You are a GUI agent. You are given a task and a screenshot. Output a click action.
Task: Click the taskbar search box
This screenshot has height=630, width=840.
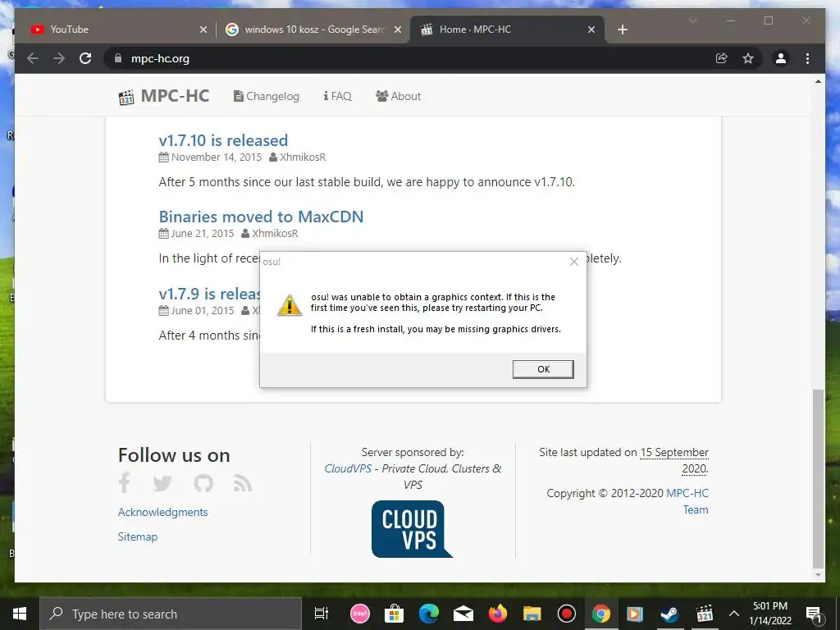(171, 614)
